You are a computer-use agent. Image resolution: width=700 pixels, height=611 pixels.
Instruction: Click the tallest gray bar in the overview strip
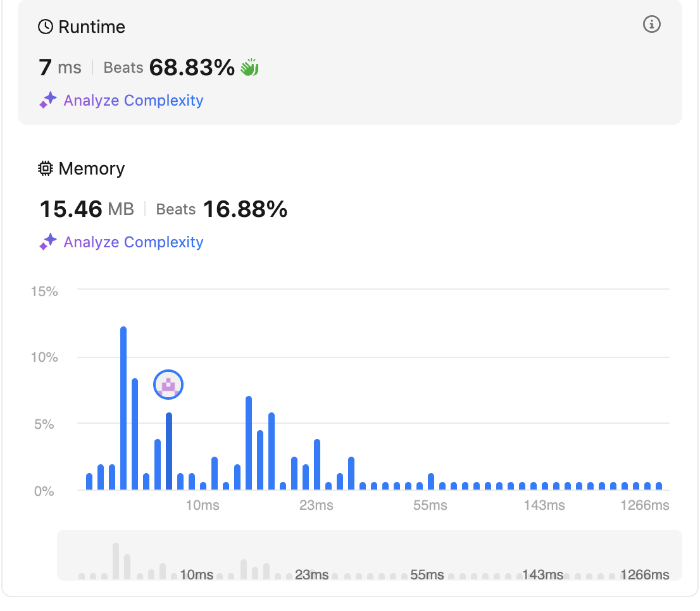pyautogui.click(x=116, y=560)
